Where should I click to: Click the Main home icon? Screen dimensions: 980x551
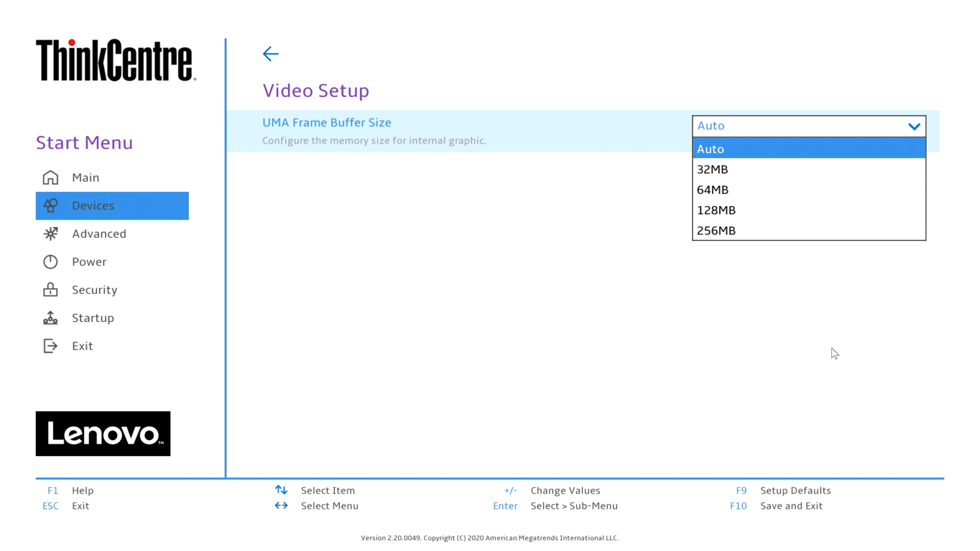[x=50, y=177]
